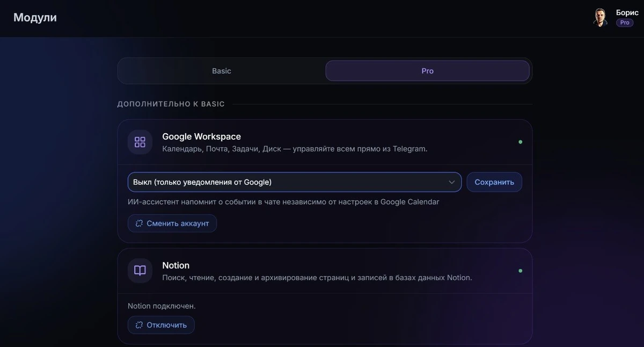
Task: Click the Сохранить button
Action: (494, 182)
